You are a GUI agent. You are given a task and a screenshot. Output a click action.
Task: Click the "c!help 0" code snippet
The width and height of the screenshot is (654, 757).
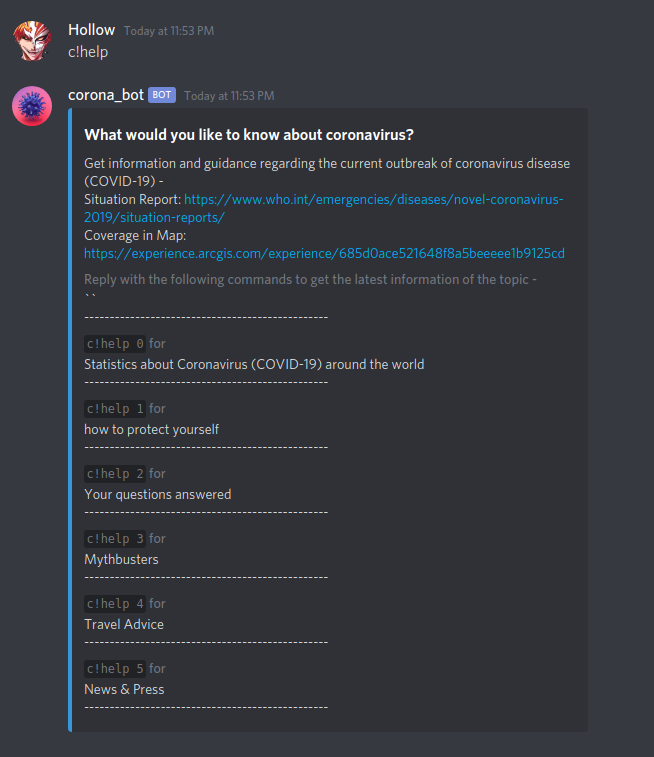click(115, 343)
